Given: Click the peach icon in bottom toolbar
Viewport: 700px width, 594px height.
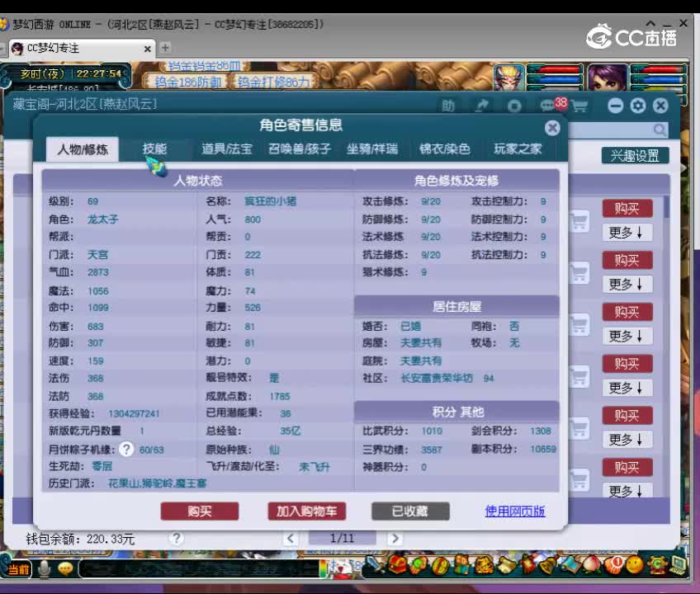Looking at the screenshot, I should click(592, 565).
